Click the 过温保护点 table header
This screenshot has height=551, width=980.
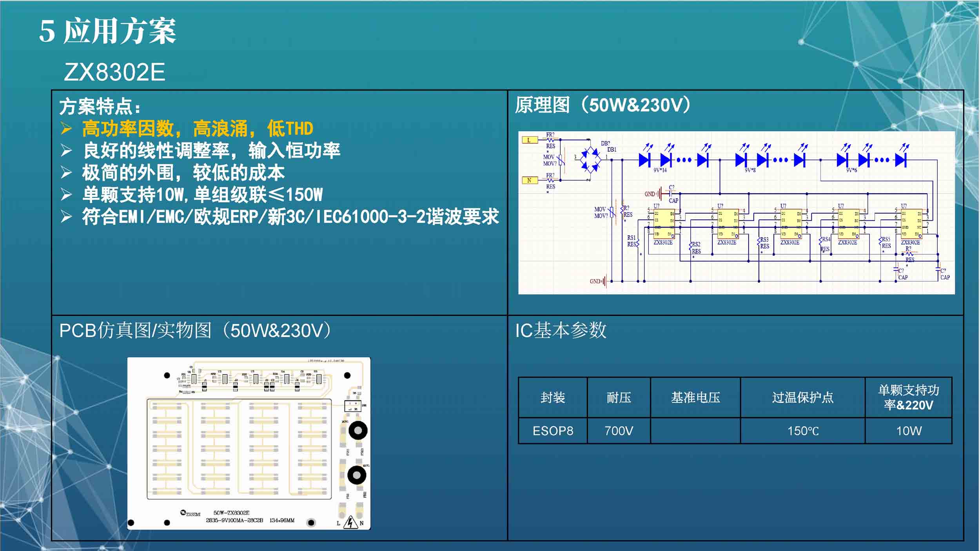click(x=802, y=397)
